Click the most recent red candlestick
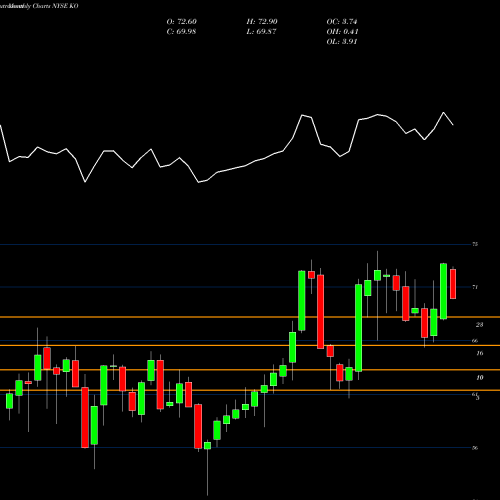This screenshot has height=500, width=500. (453, 284)
